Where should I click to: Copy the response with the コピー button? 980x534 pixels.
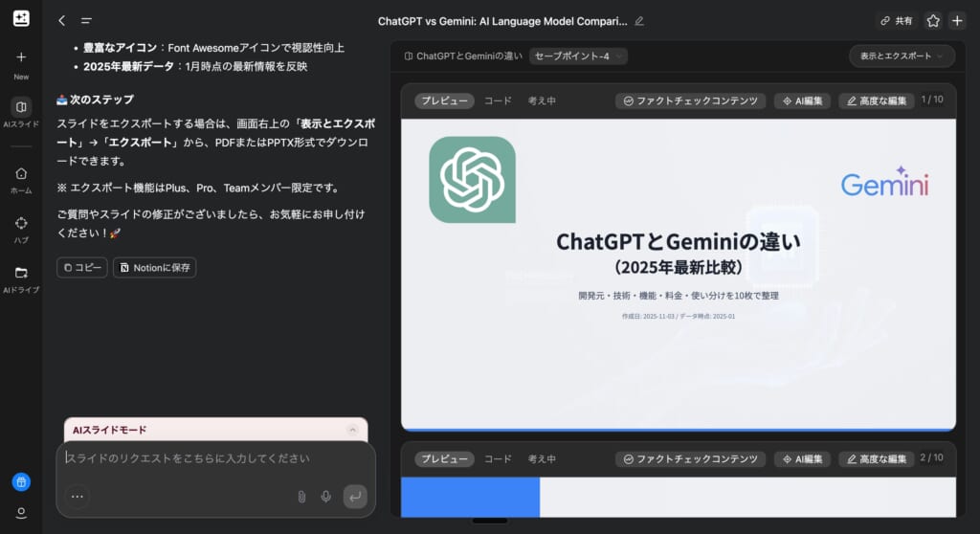tap(82, 268)
